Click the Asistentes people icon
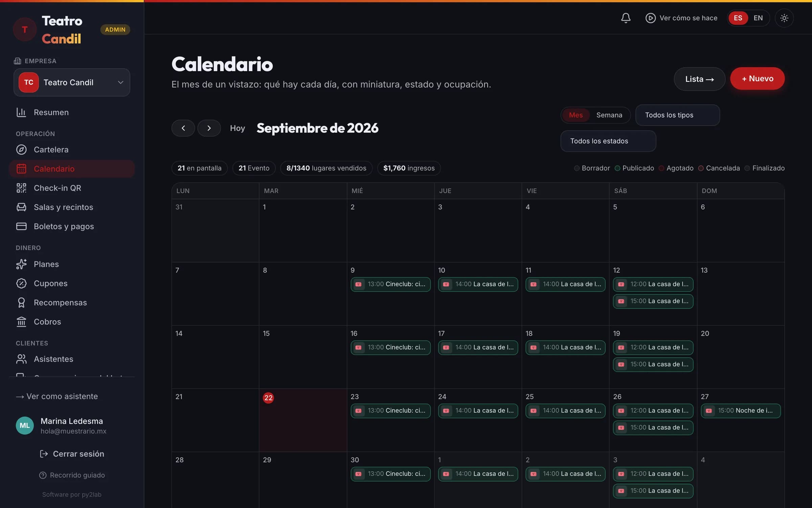This screenshot has width=812, height=508. pos(21,359)
